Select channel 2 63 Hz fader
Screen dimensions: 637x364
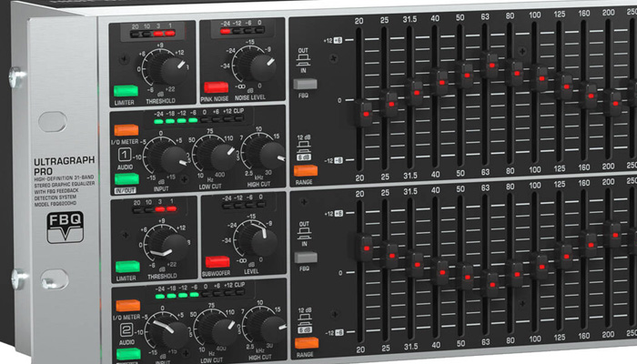[x=492, y=284]
